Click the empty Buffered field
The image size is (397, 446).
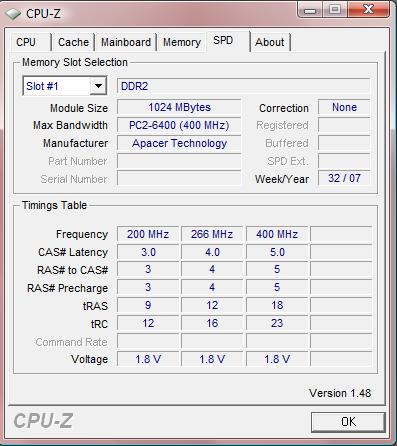[344, 143]
